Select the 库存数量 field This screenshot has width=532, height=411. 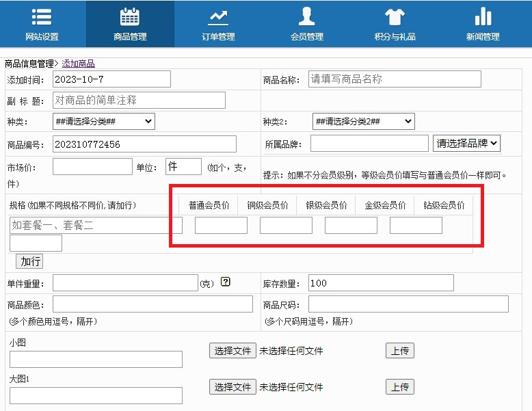pyautogui.click(x=381, y=283)
